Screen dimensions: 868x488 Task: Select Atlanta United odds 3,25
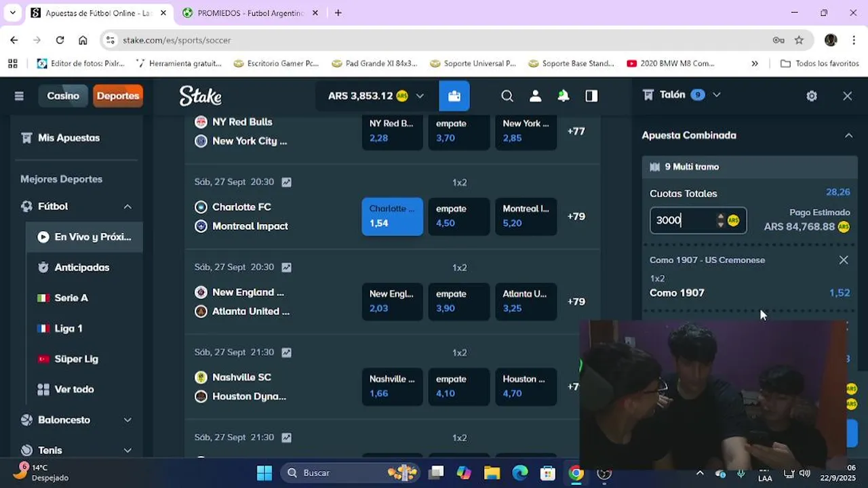click(526, 302)
